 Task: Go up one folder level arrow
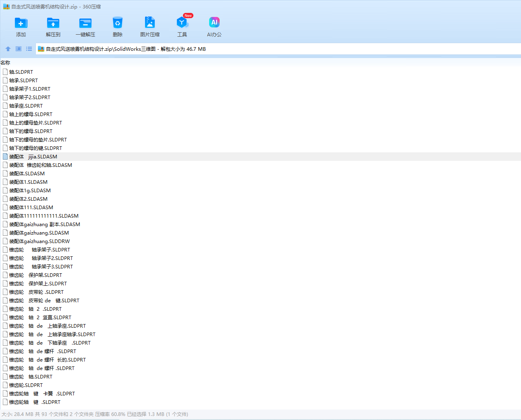pos(8,49)
